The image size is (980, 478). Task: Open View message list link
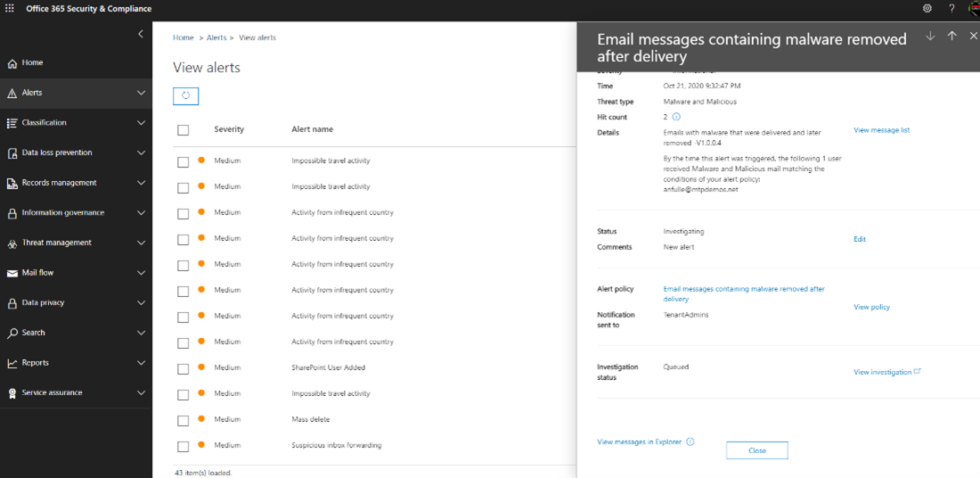pyautogui.click(x=881, y=130)
